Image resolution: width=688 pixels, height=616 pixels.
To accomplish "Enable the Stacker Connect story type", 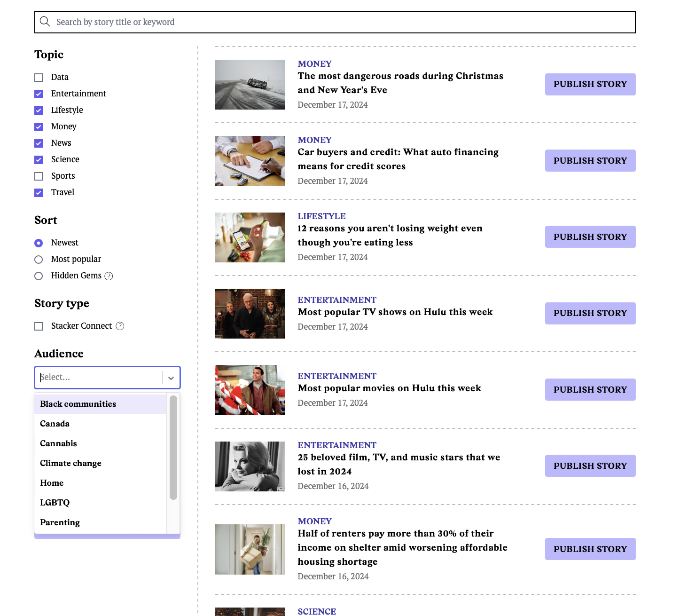I will pyautogui.click(x=39, y=326).
